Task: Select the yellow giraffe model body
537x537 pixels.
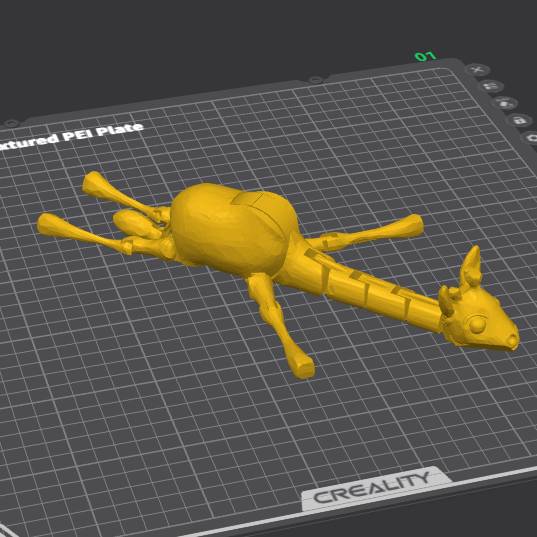Action: [x=233, y=229]
